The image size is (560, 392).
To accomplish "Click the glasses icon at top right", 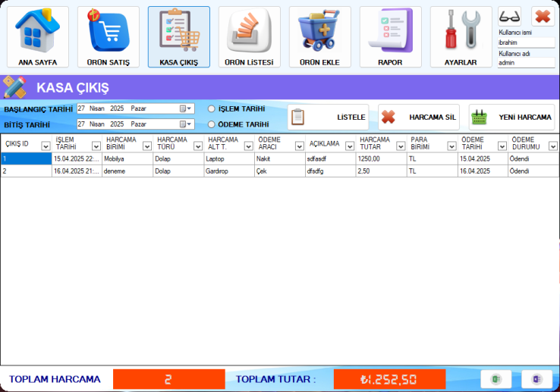I will tap(510, 17).
